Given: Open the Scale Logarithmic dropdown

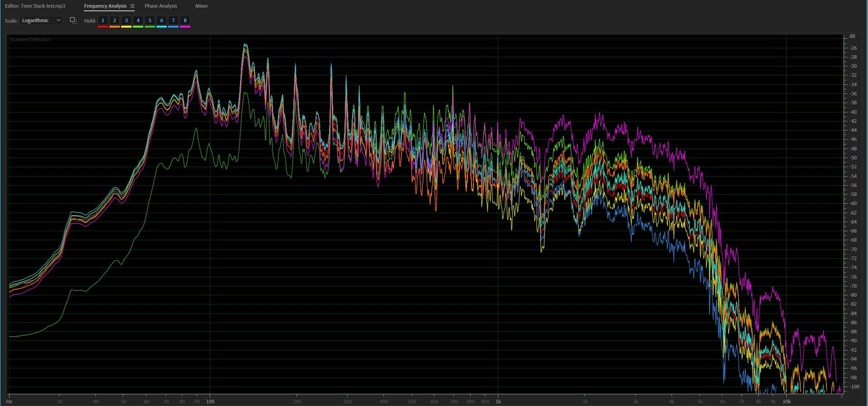Looking at the screenshot, I should [41, 20].
